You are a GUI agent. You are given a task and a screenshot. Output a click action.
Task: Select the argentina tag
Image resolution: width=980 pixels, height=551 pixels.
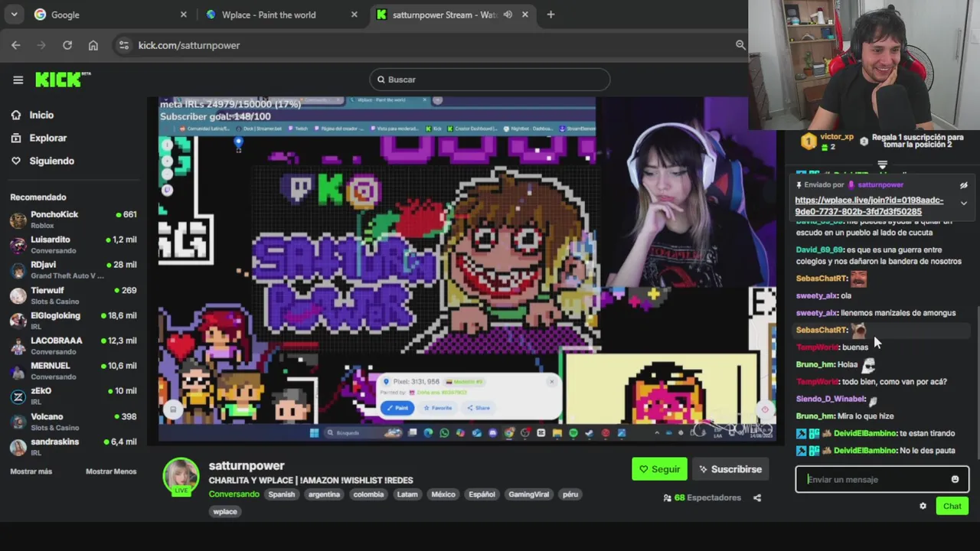(x=324, y=494)
